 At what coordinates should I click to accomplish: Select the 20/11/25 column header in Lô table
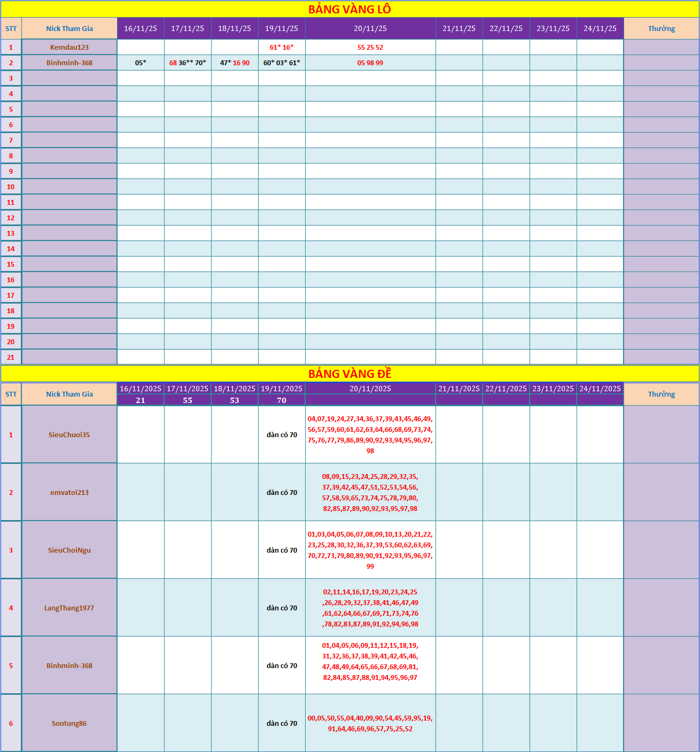pos(370,28)
